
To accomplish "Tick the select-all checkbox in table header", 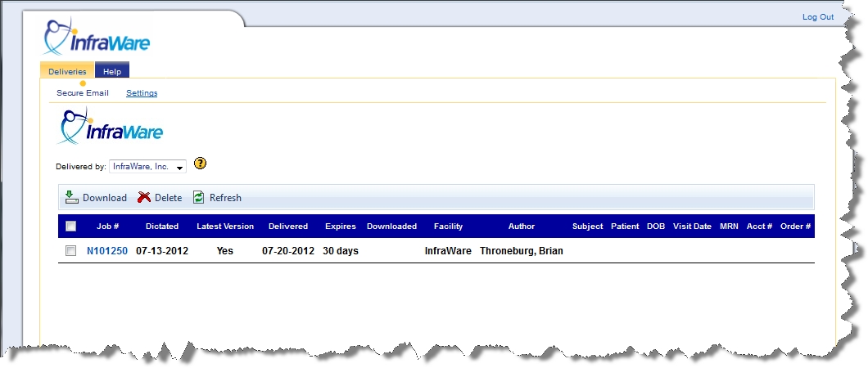I will (x=71, y=226).
